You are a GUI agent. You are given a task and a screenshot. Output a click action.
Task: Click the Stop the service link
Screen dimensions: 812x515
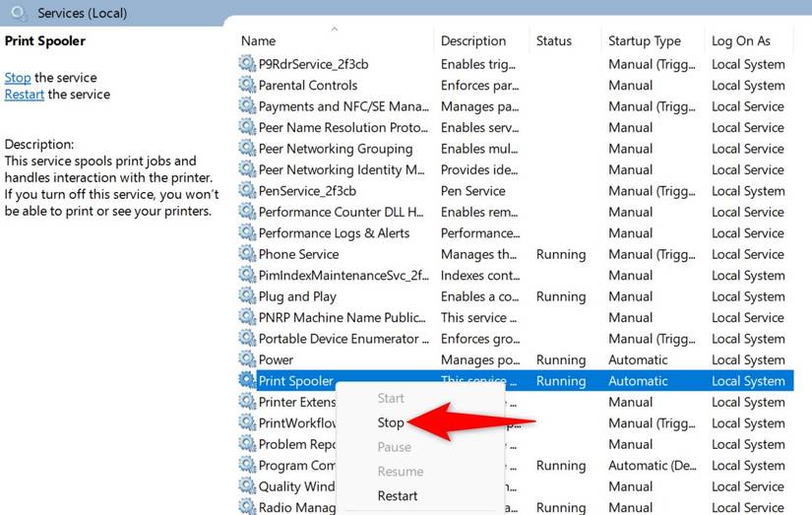point(18,78)
